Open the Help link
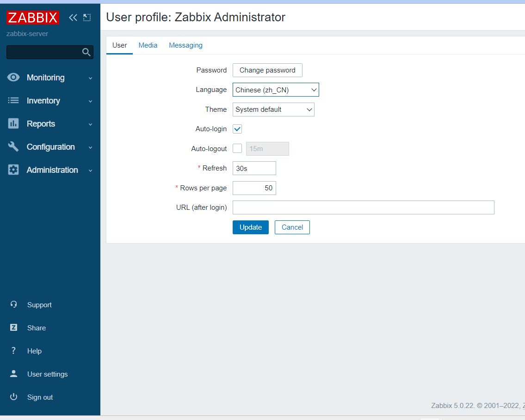The height and width of the screenshot is (420, 525). tap(35, 351)
